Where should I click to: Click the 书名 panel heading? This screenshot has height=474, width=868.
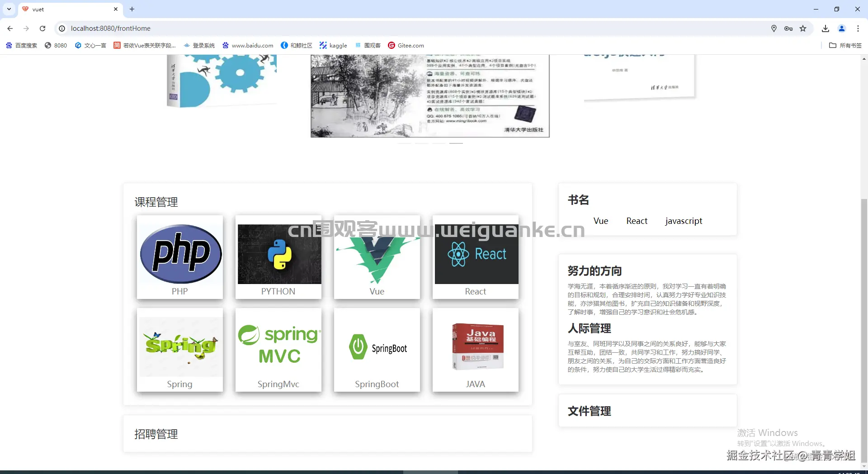tap(578, 200)
